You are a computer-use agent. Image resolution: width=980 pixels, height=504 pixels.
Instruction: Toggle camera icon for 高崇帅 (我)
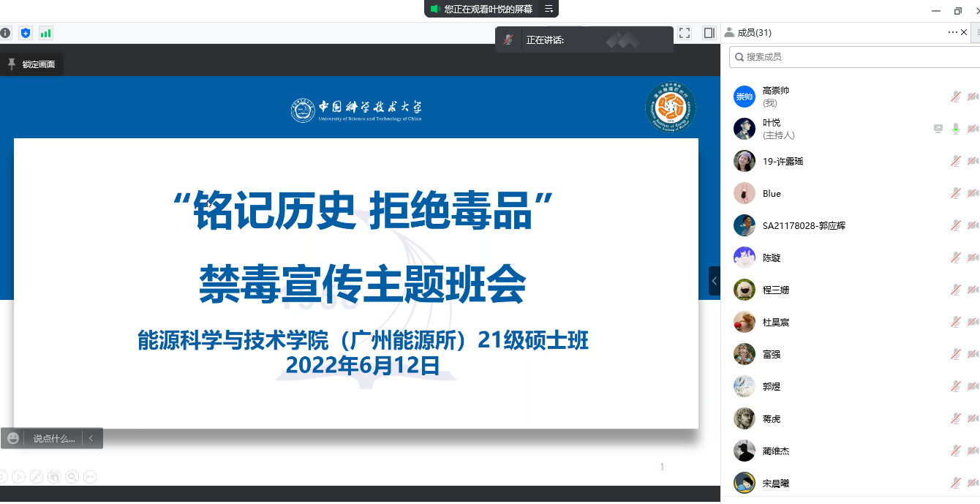coord(973,97)
